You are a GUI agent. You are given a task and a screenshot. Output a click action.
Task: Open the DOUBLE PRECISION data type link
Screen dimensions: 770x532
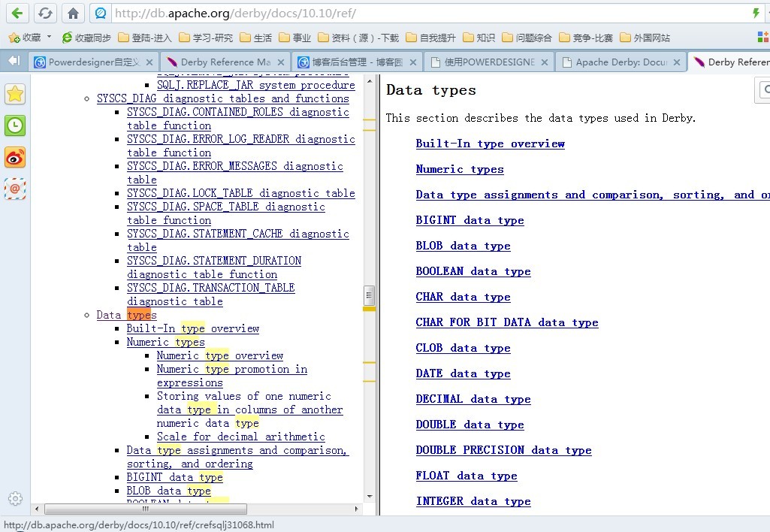coord(503,450)
